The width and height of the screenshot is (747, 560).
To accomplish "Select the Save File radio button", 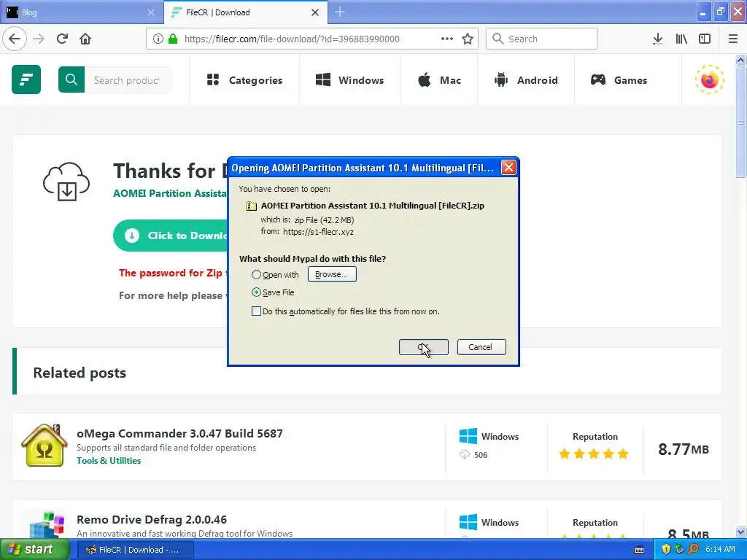I will click(x=256, y=292).
